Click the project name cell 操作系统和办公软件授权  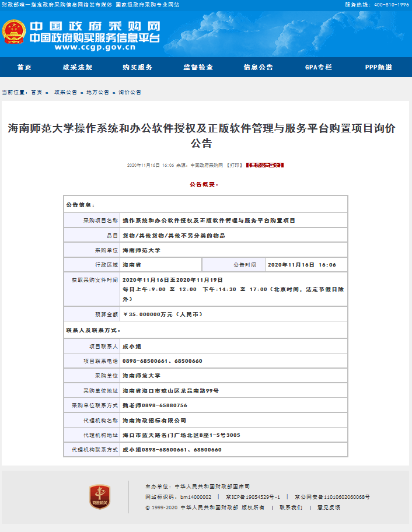[209, 220]
